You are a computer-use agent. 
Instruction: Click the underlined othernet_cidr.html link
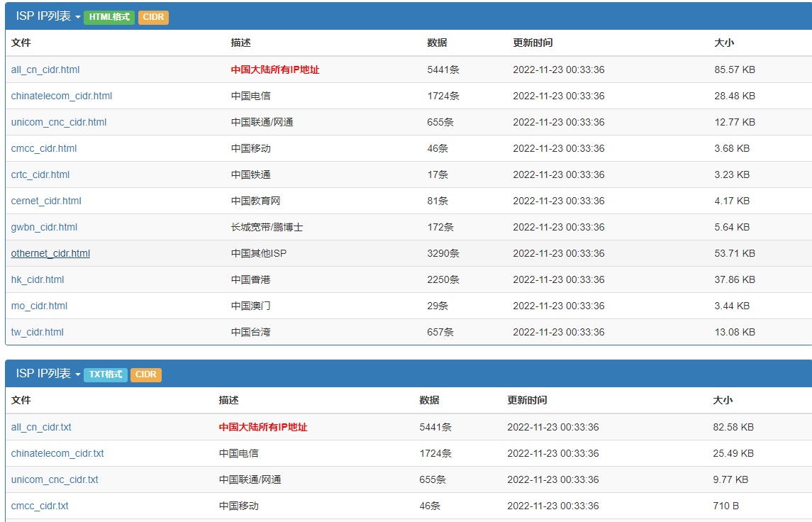(50, 253)
